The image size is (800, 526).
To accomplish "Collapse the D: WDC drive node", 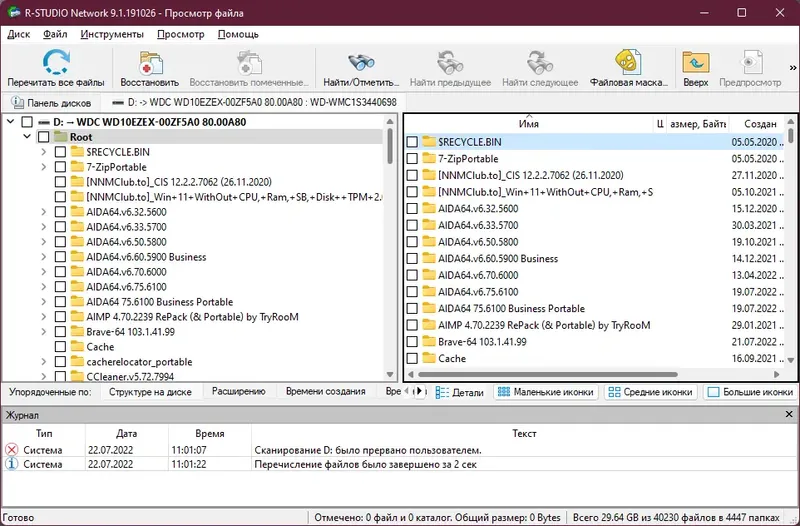I will click(11, 122).
